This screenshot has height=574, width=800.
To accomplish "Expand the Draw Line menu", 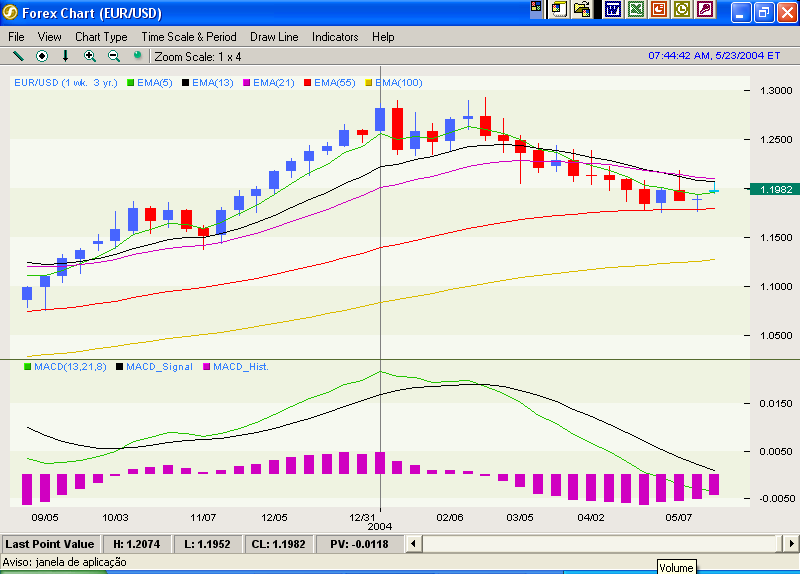I will 274,37.
